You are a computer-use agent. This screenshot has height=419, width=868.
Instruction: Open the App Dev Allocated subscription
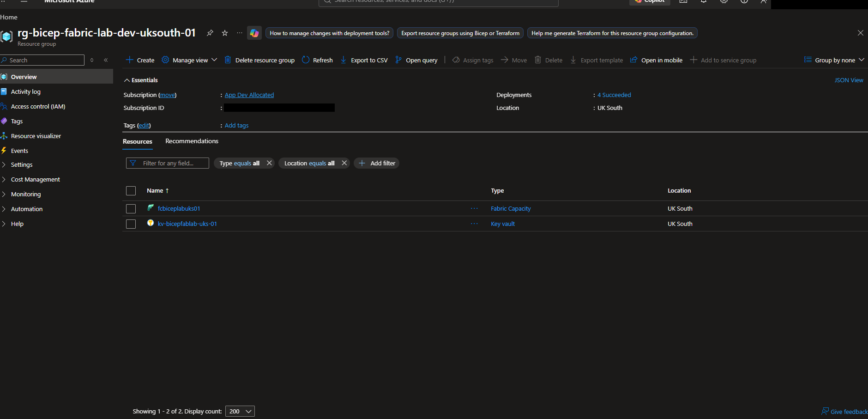(x=249, y=95)
